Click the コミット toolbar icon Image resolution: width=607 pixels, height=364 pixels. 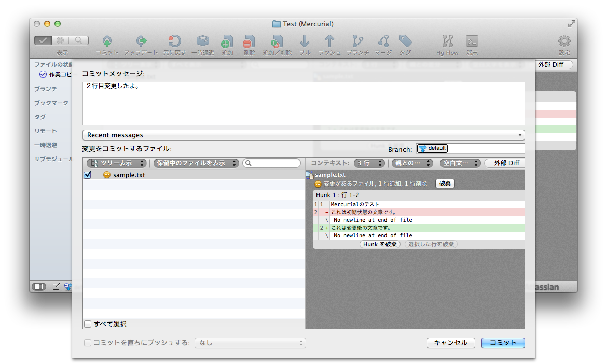[107, 41]
